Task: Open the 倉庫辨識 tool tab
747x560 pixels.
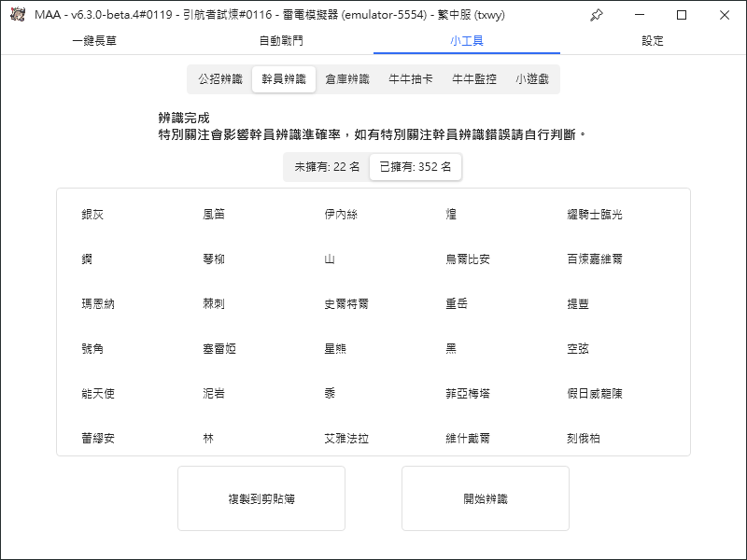Action: [347, 79]
